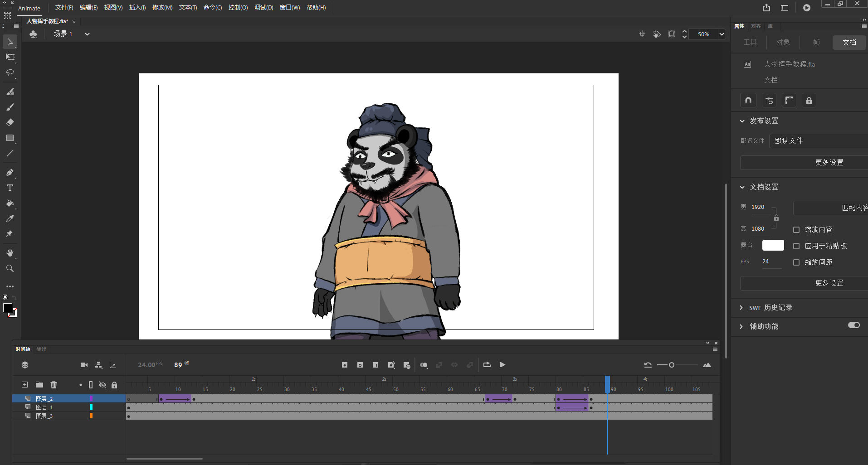Click 更多设置 under 文档设置
The height and width of the screenshot is (465, 868).
coord(804,283)
